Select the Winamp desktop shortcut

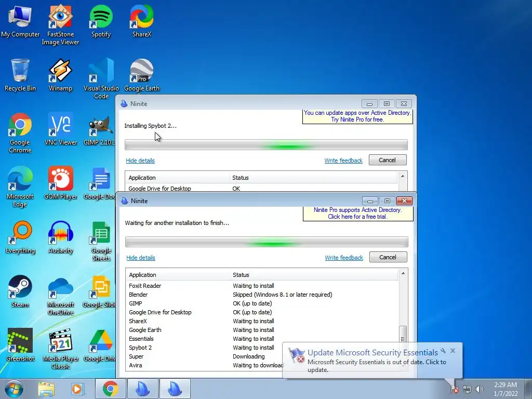coord(60,75)
